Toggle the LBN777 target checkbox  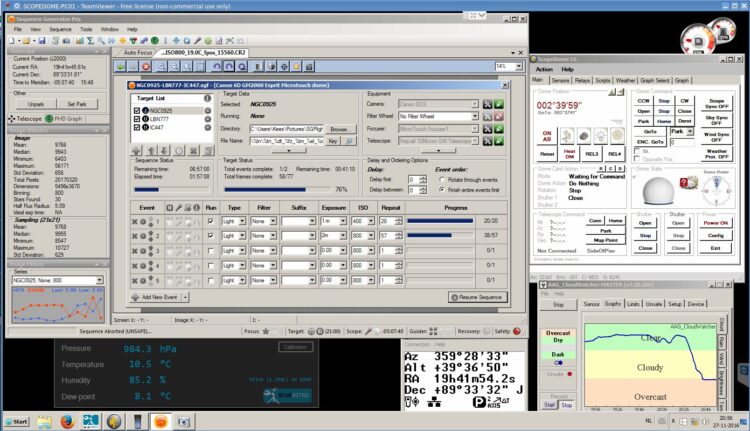pyautogui.click(x=137, y=119)
